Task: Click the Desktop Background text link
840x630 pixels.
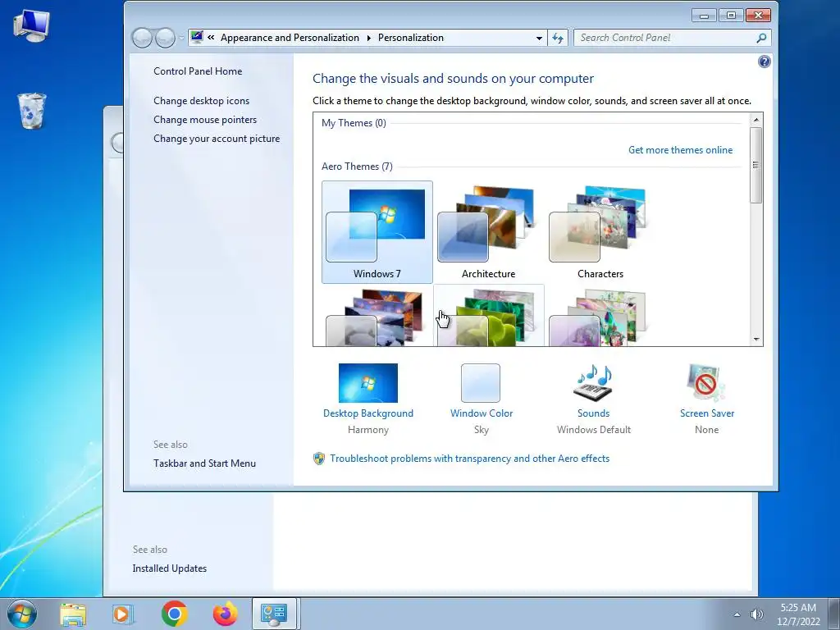Action: tap(368, 413)
